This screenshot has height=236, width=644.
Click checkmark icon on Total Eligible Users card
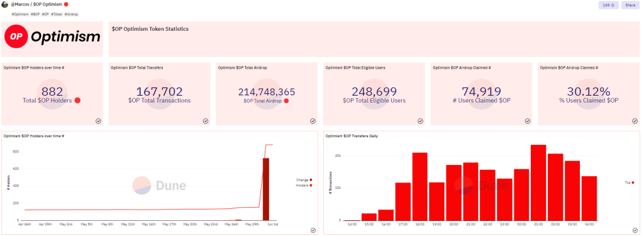[x=421, y=121]
